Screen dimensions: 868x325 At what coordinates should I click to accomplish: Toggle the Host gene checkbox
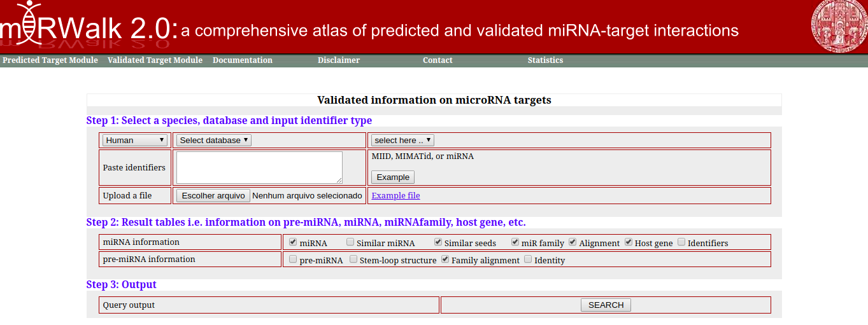coord(629,242)
